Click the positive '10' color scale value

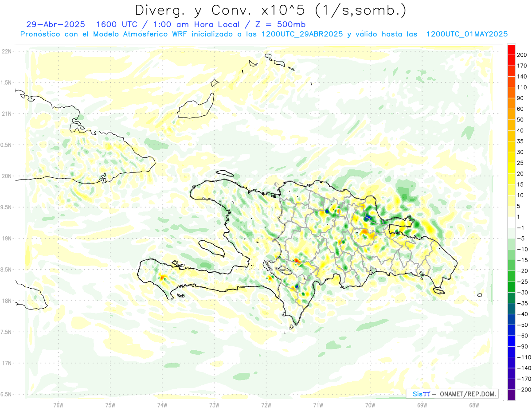coord(520,195)
